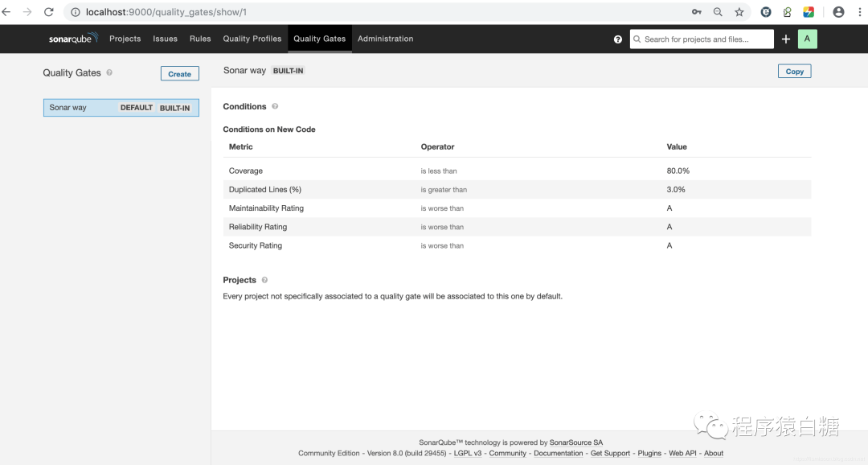Open the SonarQube help question mark icon
868x465 pixels.
618,39
